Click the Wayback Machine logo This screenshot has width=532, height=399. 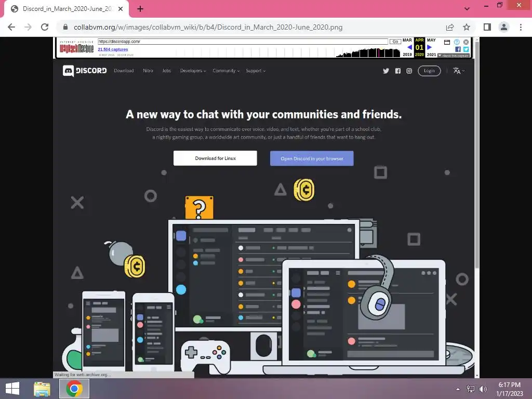click(77, 47)
